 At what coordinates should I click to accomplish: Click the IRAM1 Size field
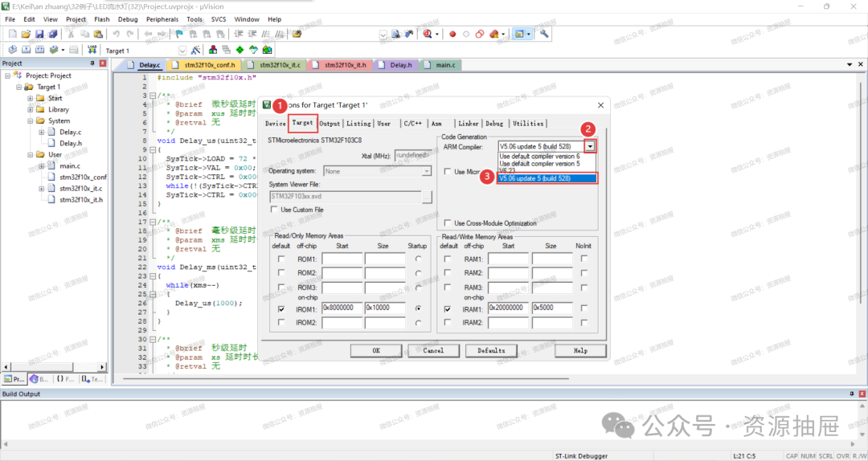(552, 308)
